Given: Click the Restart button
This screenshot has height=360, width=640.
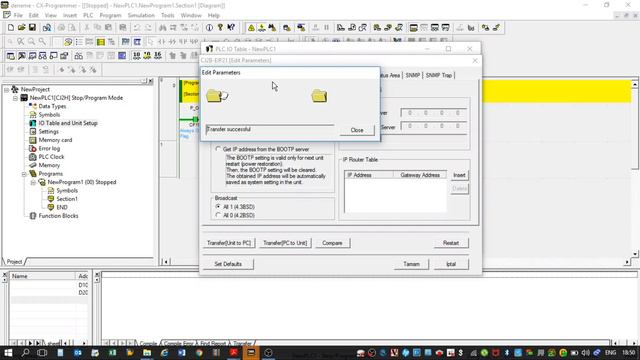Looking at the screenshot, I should pos(451,243).
